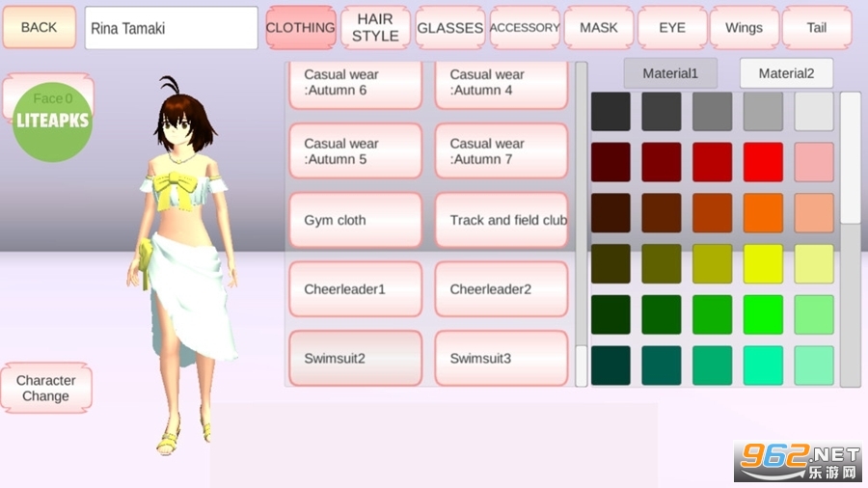Select the MASK tab
The width and height of the screenshot is (868, 488).
tap(598, 28)
